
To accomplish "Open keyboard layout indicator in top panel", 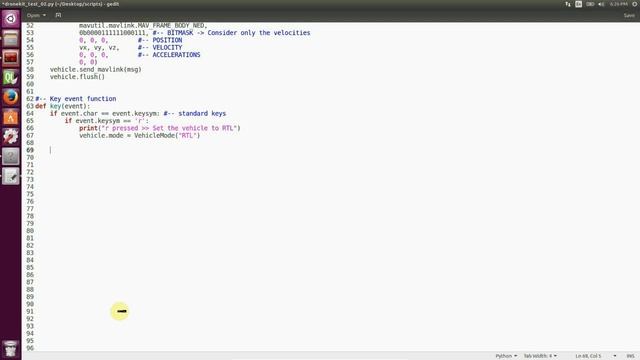I will click(578, 4).
